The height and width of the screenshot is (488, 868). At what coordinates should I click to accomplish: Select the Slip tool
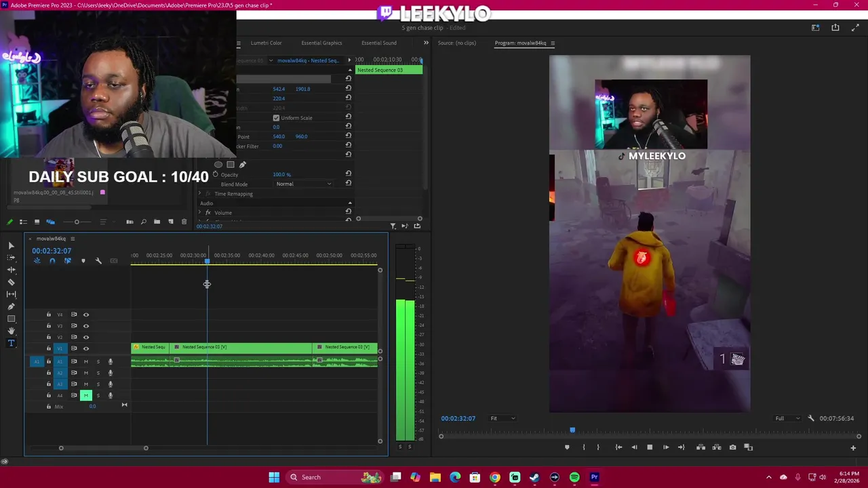pos(11,294)
